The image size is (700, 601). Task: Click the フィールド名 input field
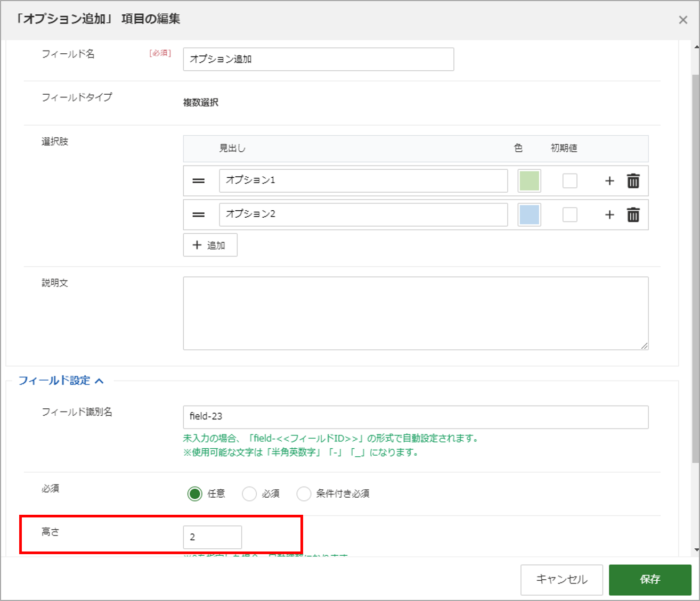[x=318, y=59]
